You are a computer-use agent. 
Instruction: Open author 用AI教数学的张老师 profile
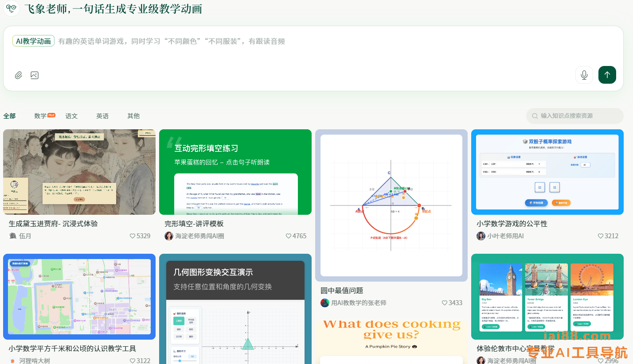coord(359,303)
